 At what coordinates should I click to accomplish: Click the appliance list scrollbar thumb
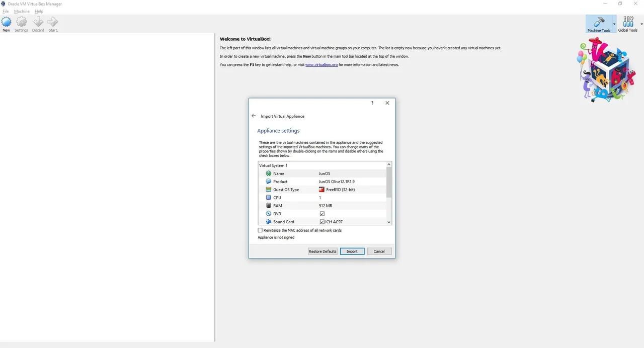(x=389, y=183)
